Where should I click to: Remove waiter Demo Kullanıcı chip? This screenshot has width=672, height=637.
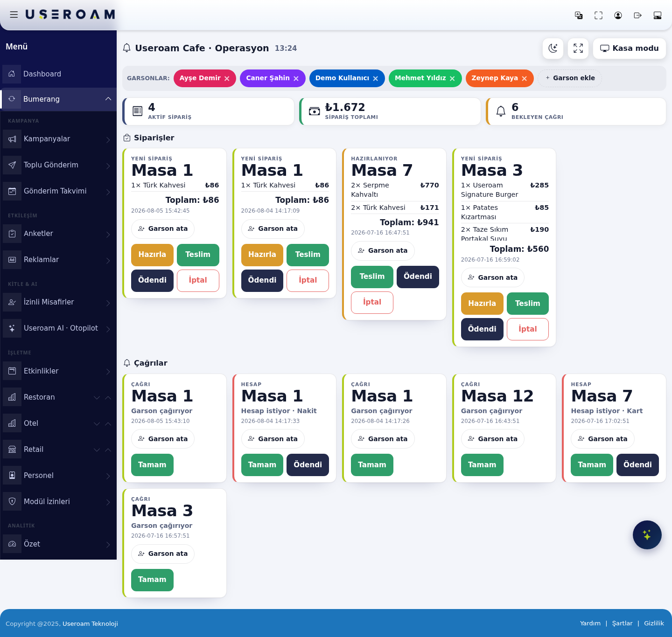coord(375,78)
